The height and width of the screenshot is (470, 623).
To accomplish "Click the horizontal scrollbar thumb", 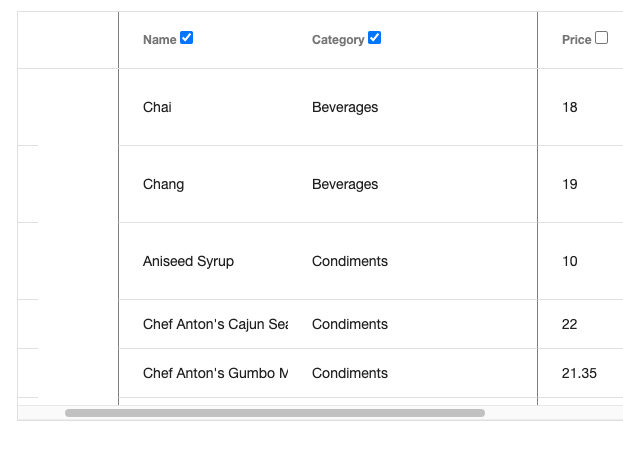I will tap(275, 413).
